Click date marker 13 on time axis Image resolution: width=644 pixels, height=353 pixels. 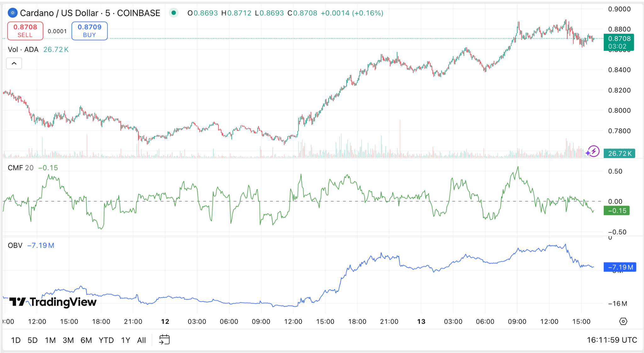pos(421,321)
